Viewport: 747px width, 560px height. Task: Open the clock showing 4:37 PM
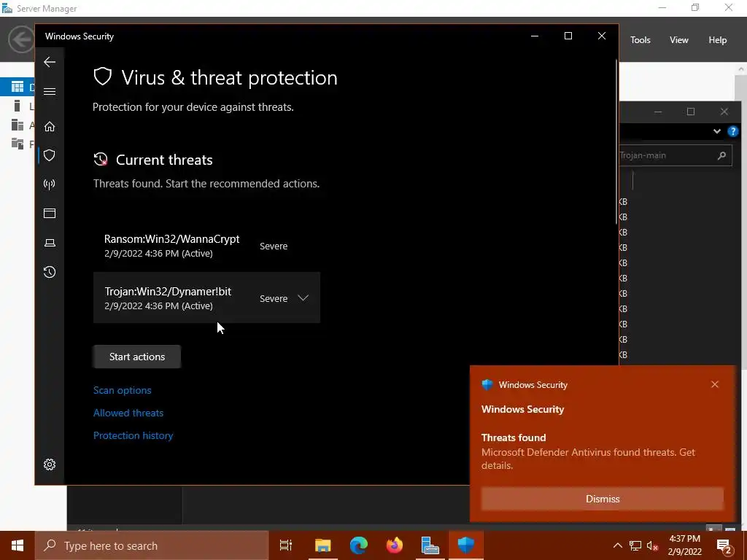(684, 545)
